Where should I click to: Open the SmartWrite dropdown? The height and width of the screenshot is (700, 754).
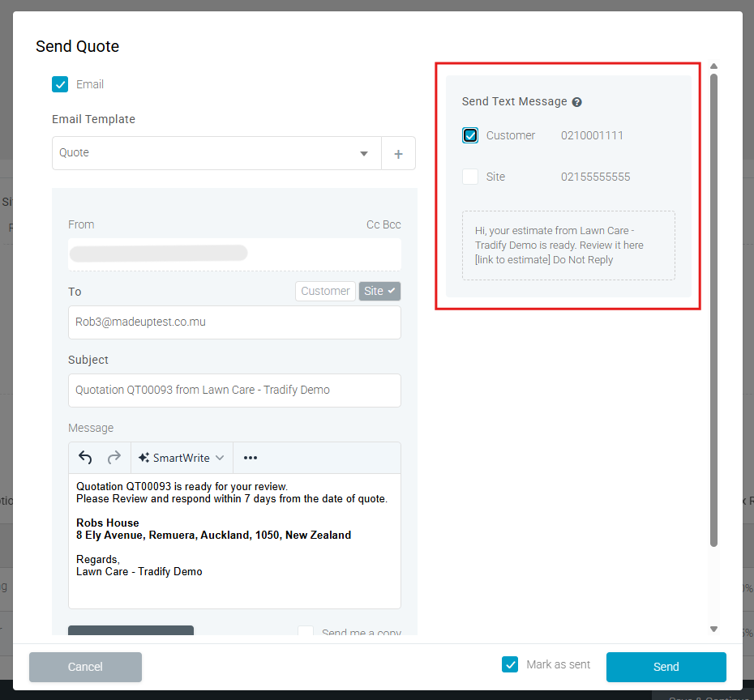click(182, 458)
